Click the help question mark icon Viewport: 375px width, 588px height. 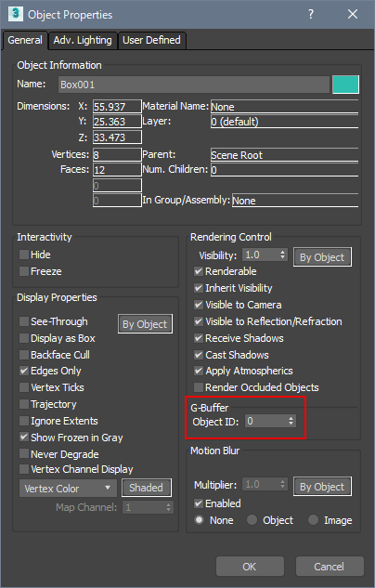tap(311, 14)
